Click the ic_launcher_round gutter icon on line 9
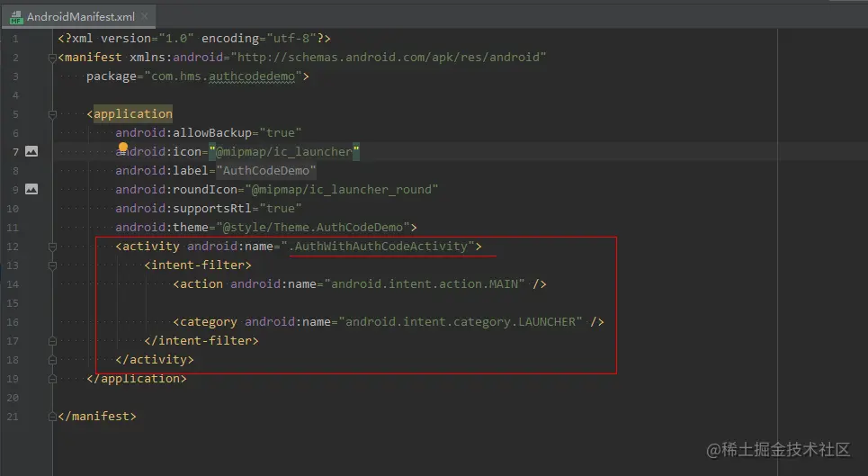Viewport: 868px width, 476px height. point(31,189)
